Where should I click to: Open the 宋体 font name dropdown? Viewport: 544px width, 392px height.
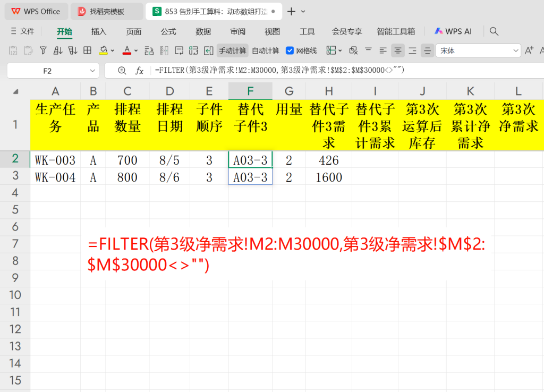(515, 50)
